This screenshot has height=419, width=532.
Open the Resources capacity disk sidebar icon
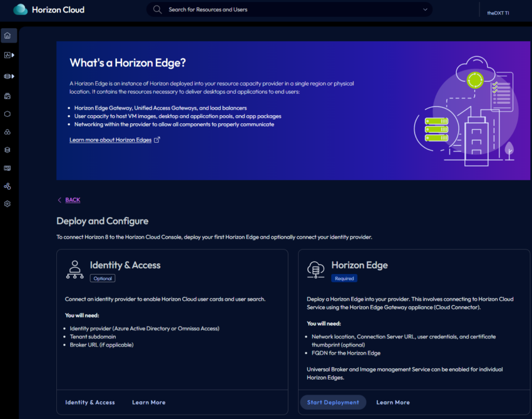pos(7,76)
